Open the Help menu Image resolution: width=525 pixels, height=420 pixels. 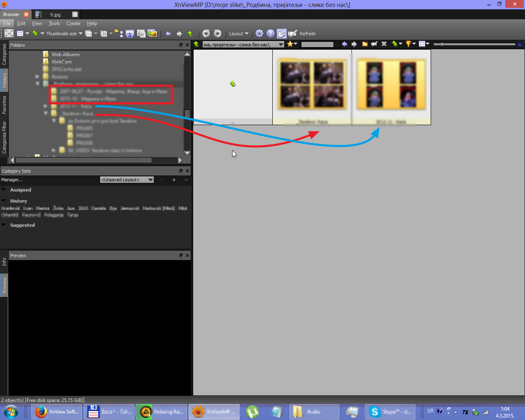point(92,23)
